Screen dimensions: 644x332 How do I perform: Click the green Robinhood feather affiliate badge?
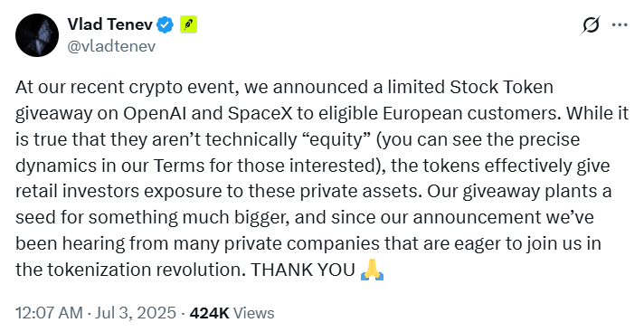188,25
